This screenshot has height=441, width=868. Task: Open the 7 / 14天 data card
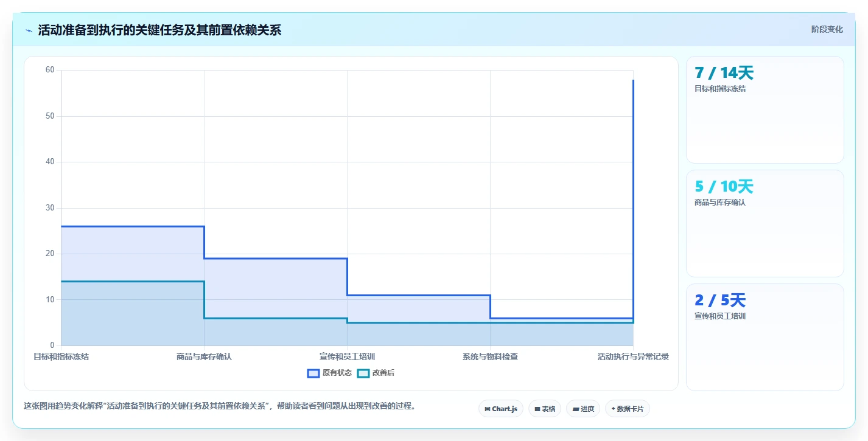[765, 109]
